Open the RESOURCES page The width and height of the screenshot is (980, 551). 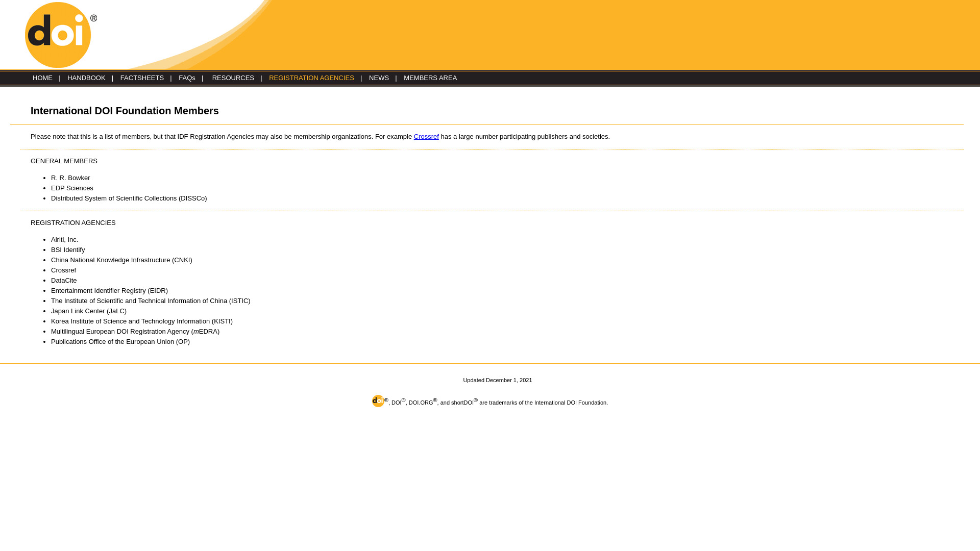233,78
